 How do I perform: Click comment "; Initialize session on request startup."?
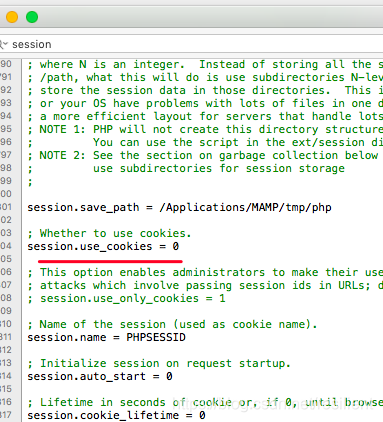click(159, 363)
